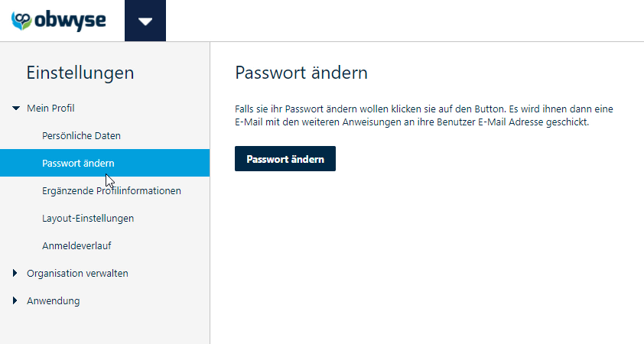The width and height of the screenshot is (644, 344).
Task: Click the dark Passwort ändern button
Action: tap(285, 159)
